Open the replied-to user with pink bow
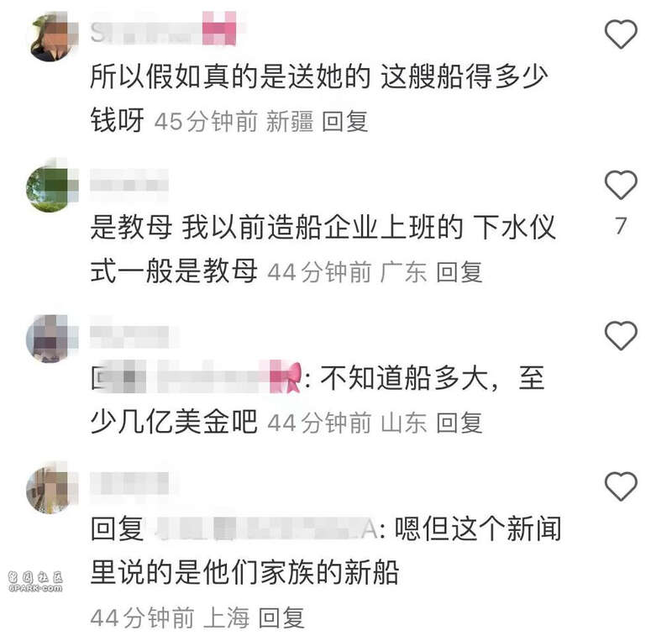This screenshot has height=636, width=672. 197,377
